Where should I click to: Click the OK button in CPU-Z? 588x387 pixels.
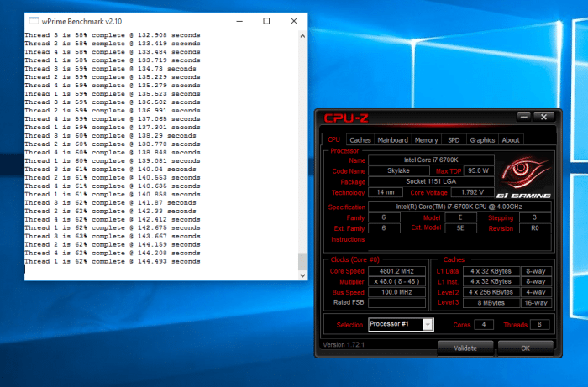[525, 348]
